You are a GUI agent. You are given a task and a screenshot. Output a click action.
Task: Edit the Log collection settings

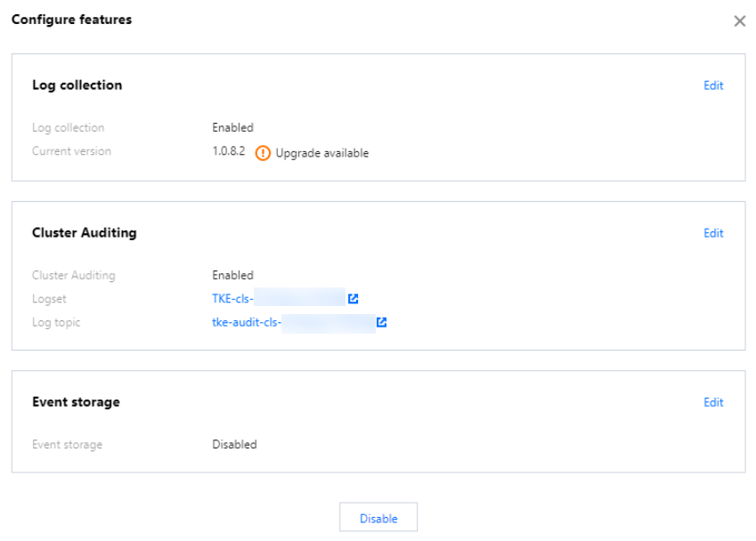(x=713, y=85)
